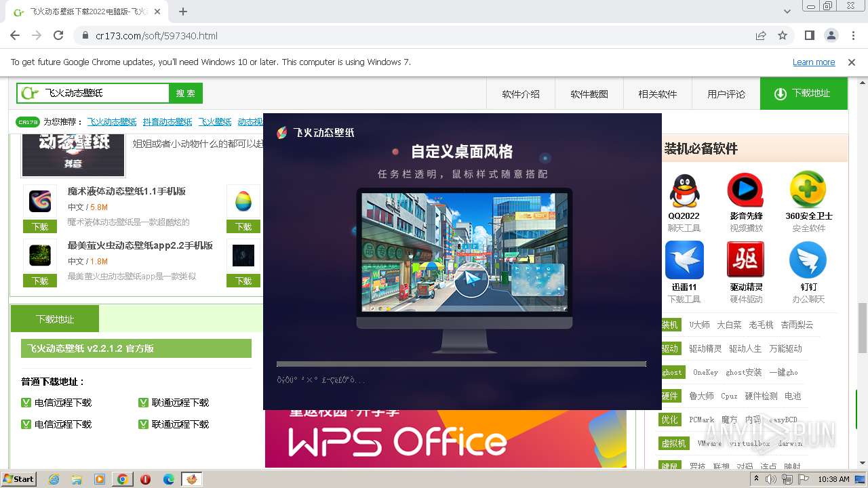Click the Chrome taskbar icon
Image resolution: width=868 pixels, height=488 pixels.
click(123, 479)
